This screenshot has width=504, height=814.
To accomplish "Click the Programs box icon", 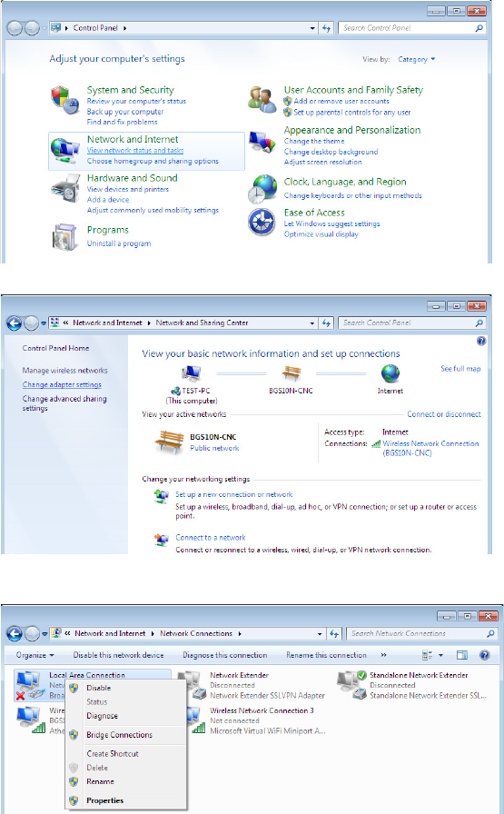I will point(65,237).
